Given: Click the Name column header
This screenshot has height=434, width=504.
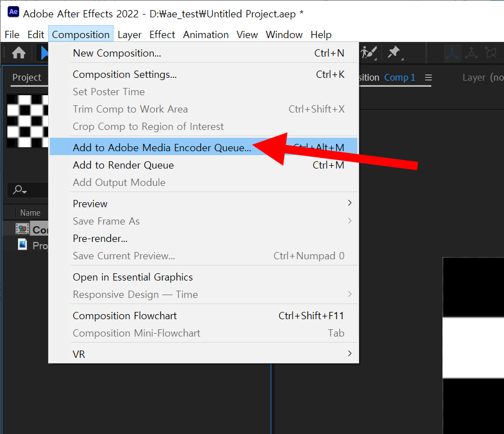Looking at the screenshot, I should pos(30,213).
